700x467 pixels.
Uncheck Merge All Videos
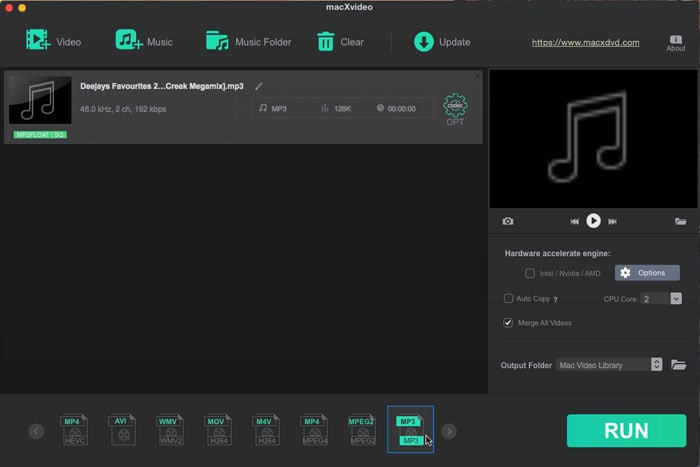[508, 322]
